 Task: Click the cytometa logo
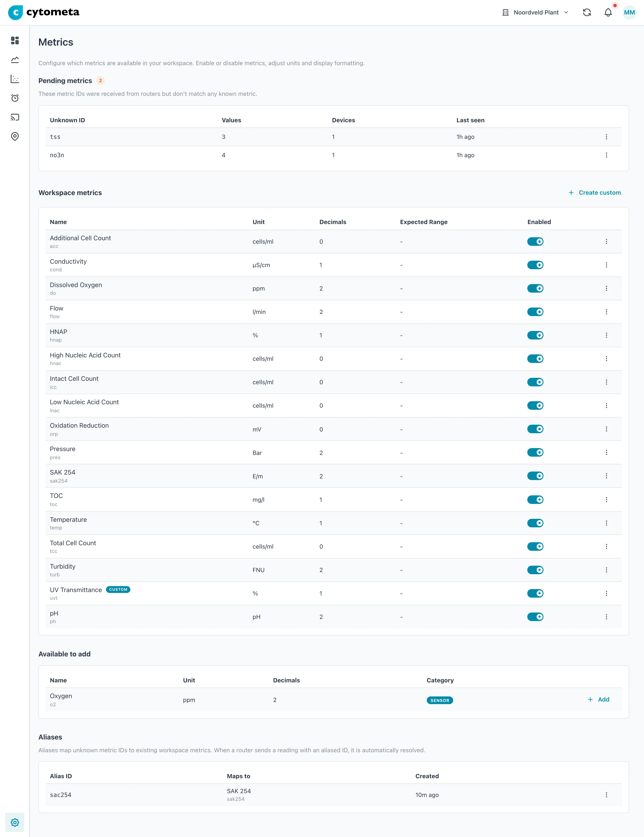click(x=44, y=12)
